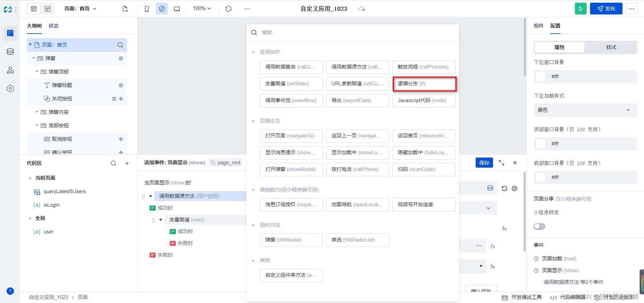This screenshot has height=303, width=644.
Task: Click the green preview play button
Action: pos(581,9)
